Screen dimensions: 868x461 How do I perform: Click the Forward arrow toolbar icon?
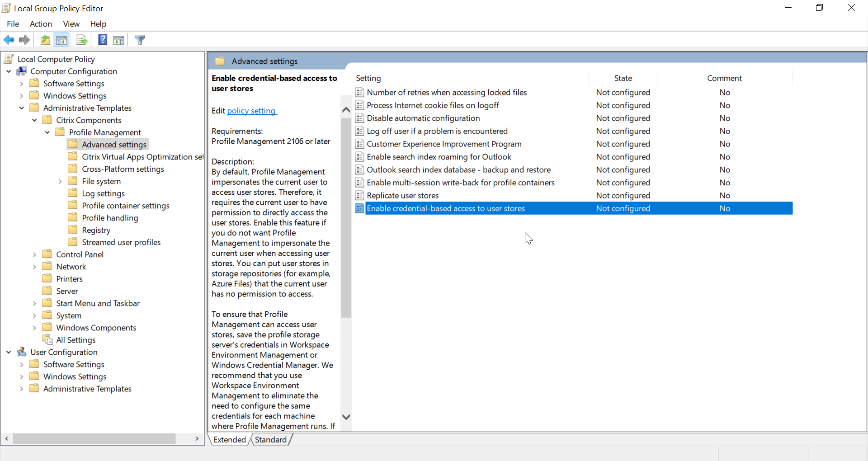(x=24, y=40)
